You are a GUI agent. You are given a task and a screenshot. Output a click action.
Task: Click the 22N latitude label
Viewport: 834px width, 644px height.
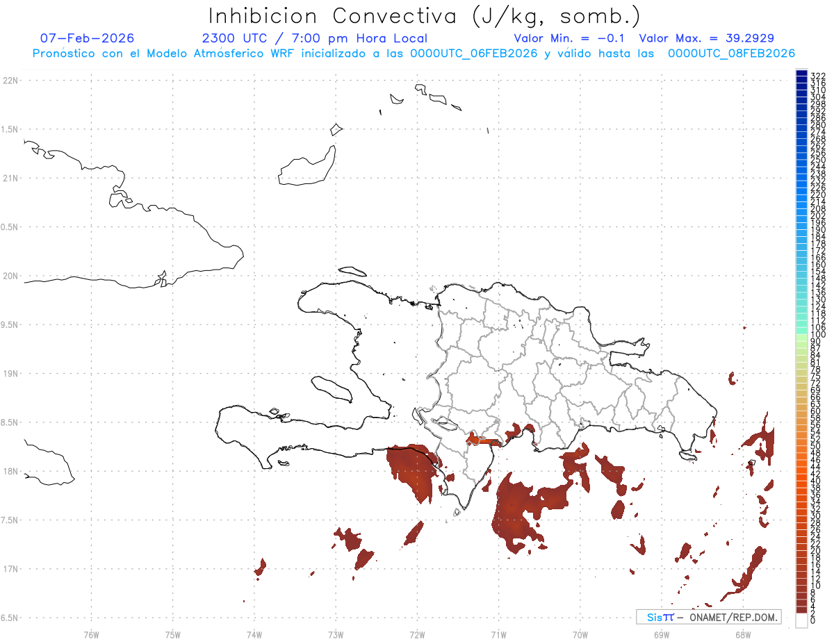point(10,81)
